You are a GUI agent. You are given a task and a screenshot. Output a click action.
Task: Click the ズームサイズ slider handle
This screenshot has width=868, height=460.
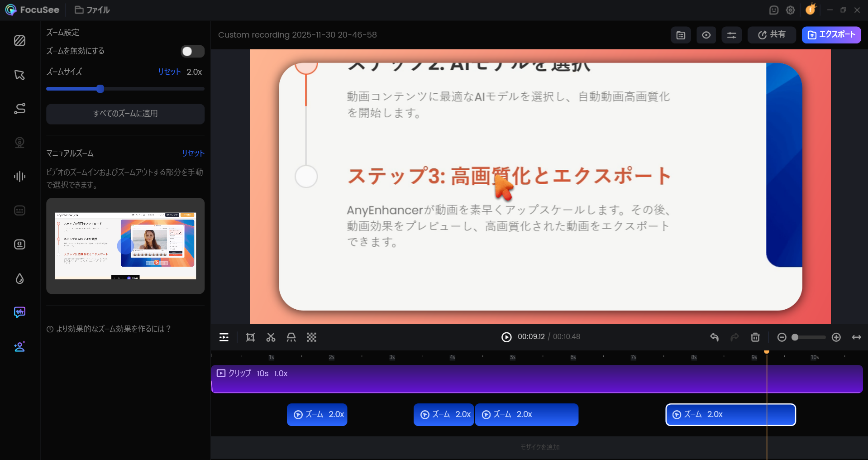100,89
